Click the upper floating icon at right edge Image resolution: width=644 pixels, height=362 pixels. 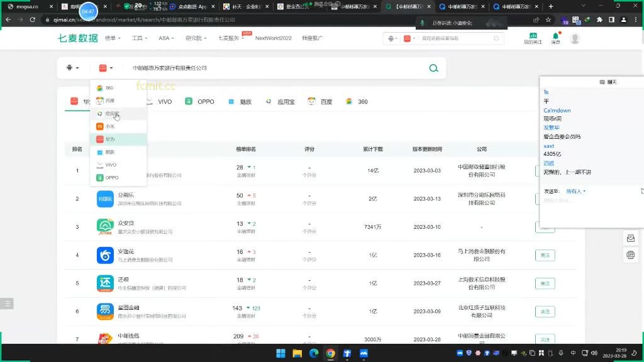630,238
